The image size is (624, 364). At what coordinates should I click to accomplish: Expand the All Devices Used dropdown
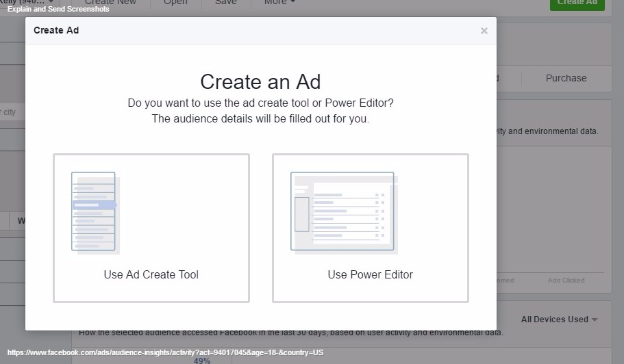tap(559, 320)
